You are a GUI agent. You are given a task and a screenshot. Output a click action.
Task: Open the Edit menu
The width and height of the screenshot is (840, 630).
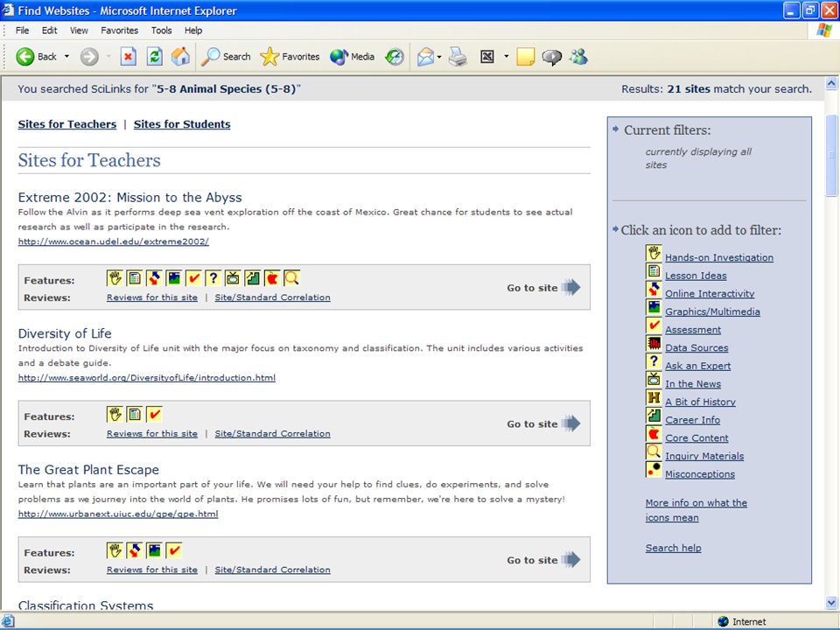point(49,31)
